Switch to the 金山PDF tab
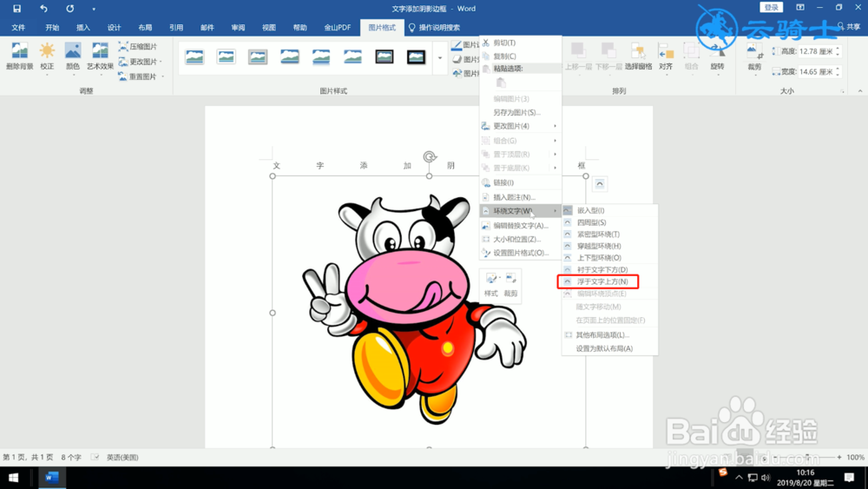Image resolution: width=868 pixels, height=489 pixels. pyautogui.click(x=337, y=27)
